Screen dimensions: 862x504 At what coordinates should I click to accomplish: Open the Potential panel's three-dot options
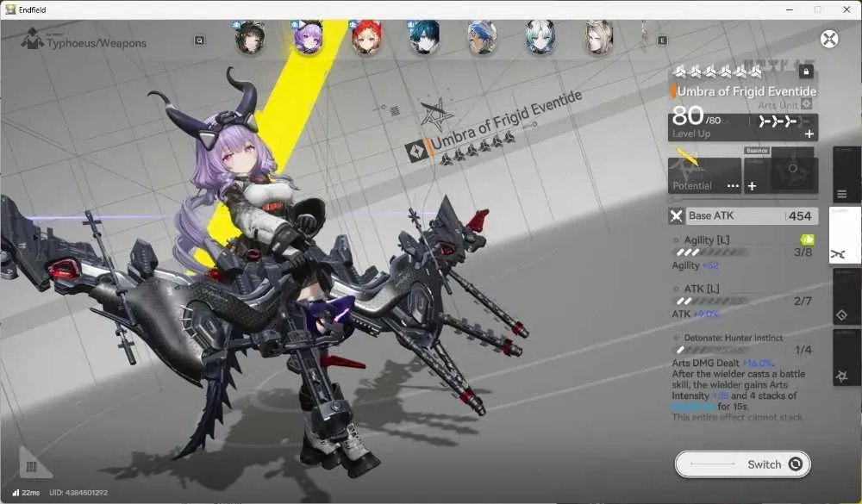733,186
